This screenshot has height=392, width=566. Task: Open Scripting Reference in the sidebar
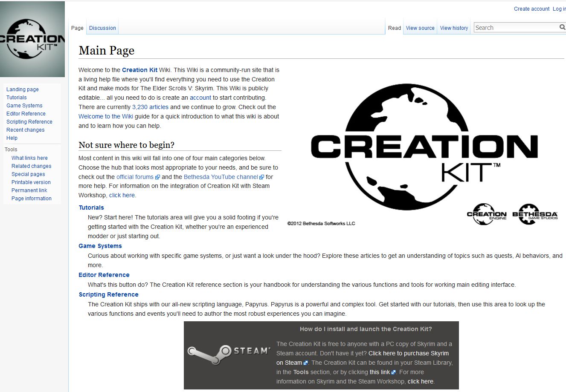tap(29, 122)
